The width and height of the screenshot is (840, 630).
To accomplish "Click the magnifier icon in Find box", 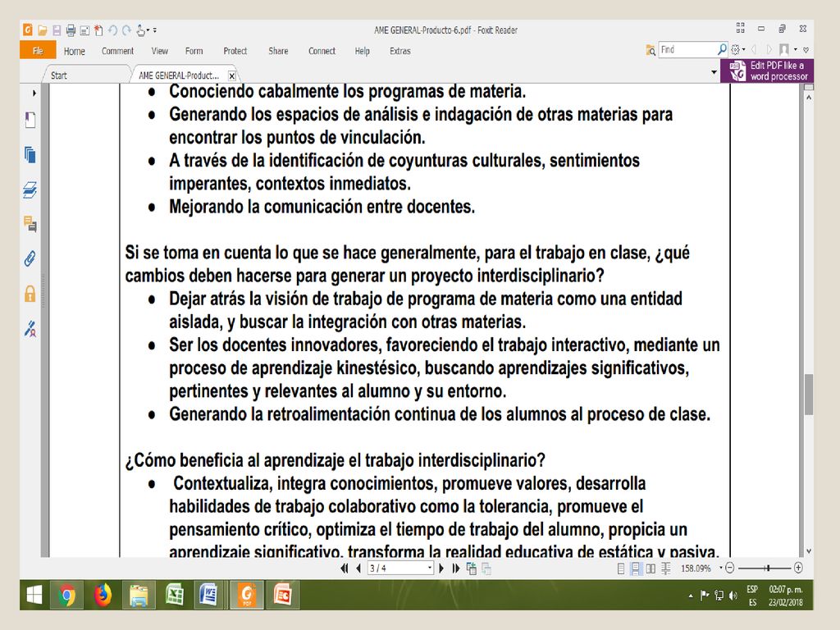I will pyautogui.click(x=722, y=49).
